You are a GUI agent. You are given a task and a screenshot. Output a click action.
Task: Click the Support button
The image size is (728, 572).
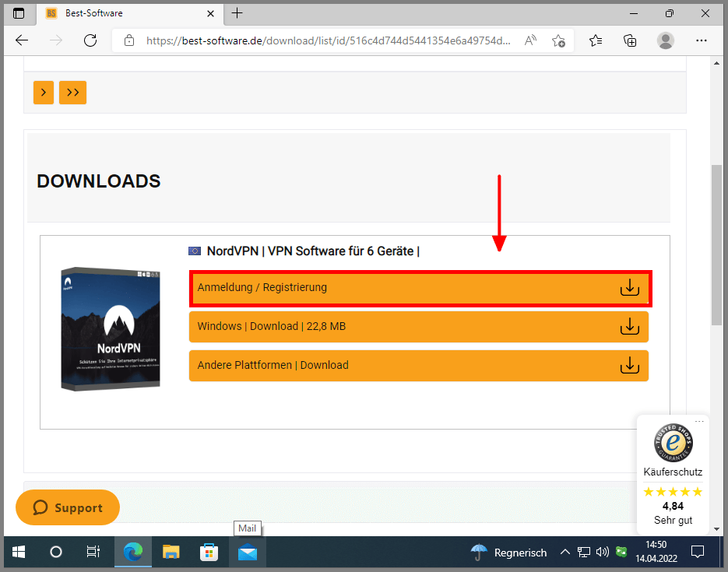click(67, 507)
